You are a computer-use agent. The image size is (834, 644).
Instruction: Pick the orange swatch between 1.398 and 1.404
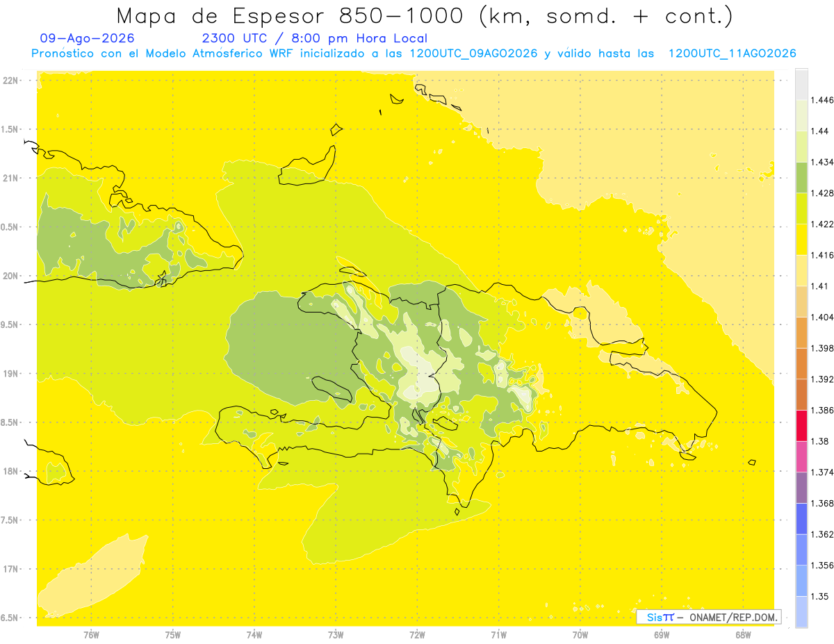801,333
